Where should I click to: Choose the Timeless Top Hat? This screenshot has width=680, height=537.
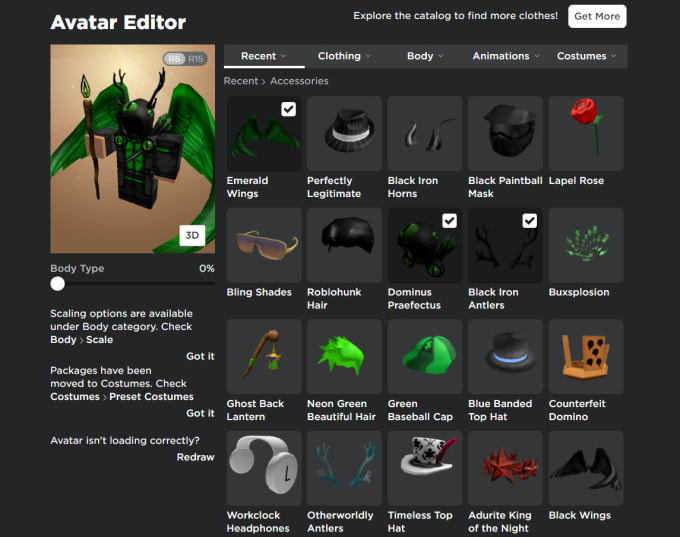(x=425, y=468)
